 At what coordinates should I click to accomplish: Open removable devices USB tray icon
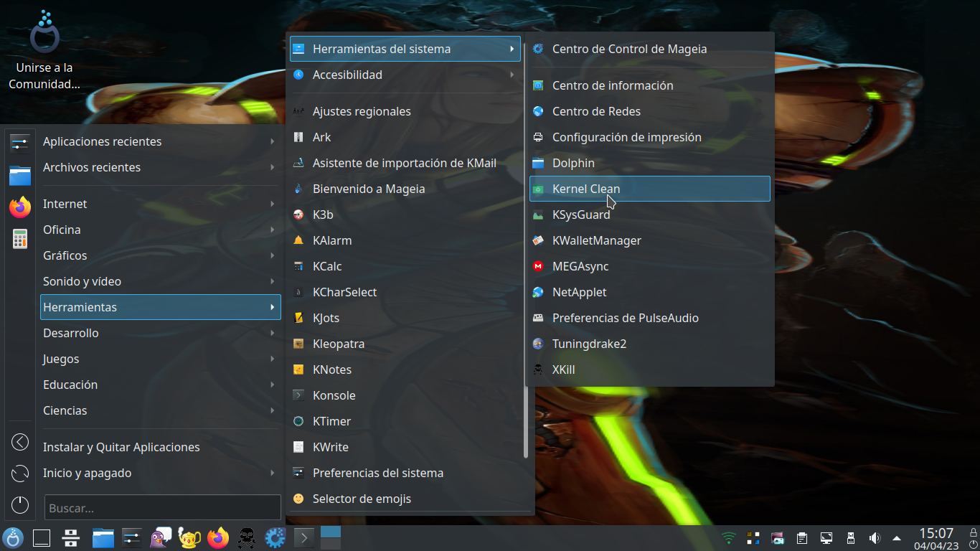[x=851, y=537]
